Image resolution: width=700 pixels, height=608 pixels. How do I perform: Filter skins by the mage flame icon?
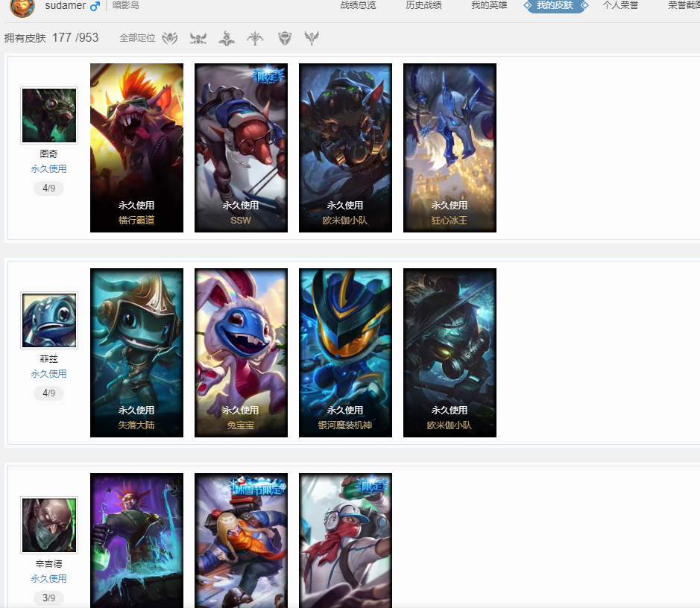coord(227,38)
